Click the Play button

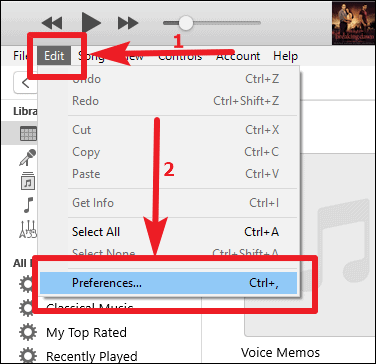(91, 23)
